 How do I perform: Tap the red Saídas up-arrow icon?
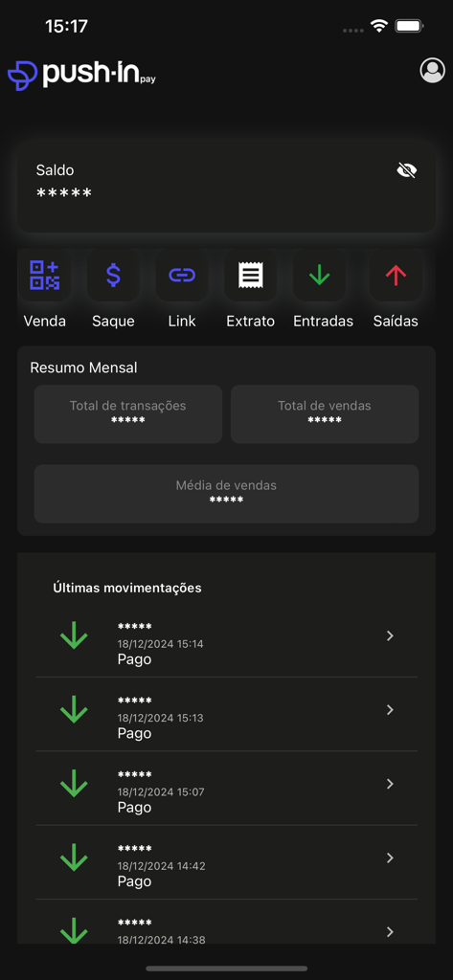tap(396, 275)
